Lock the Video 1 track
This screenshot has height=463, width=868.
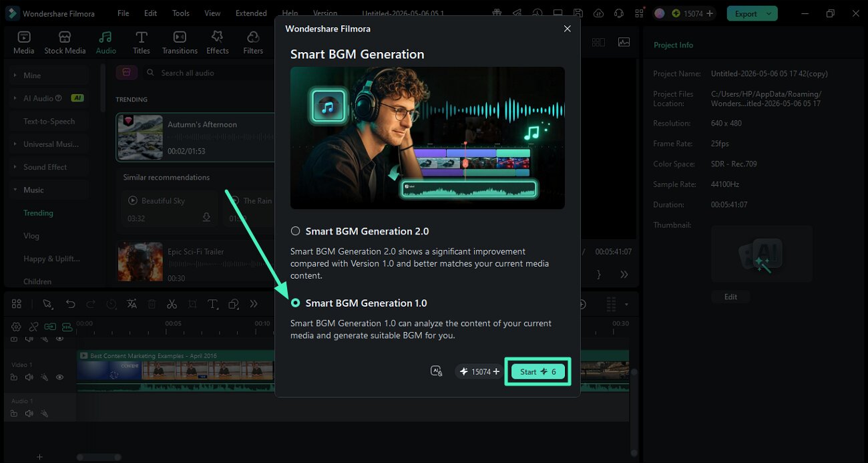pyautogui.click(x=14, y=377)
